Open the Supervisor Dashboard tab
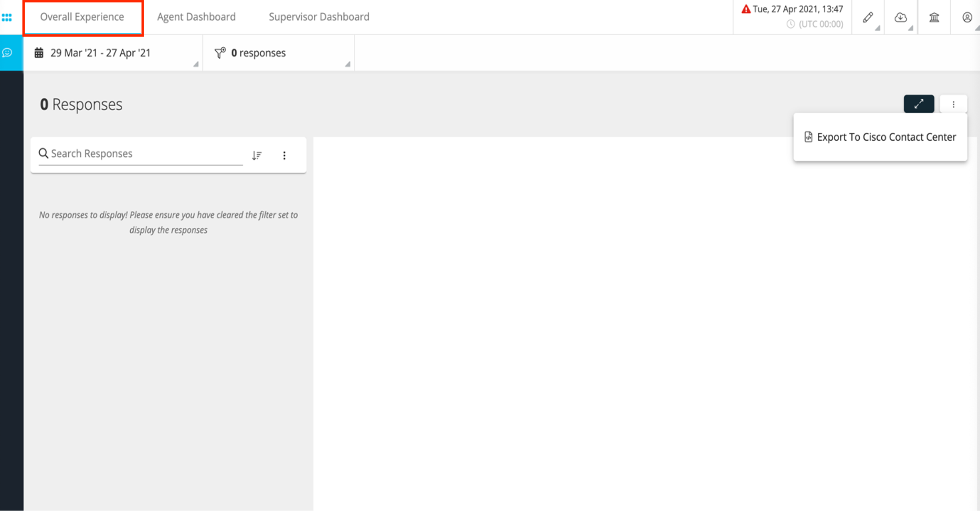The width and height of the screenshot is (980, 511). pyautogui.click(x=319, y=17)
